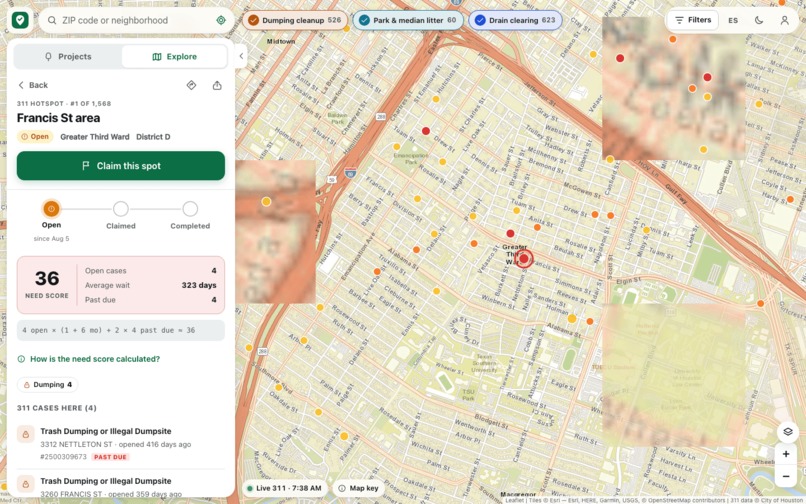Zoom out the map with minus
The width and height of the screenshot is (806, 504).
coord(786,476)
